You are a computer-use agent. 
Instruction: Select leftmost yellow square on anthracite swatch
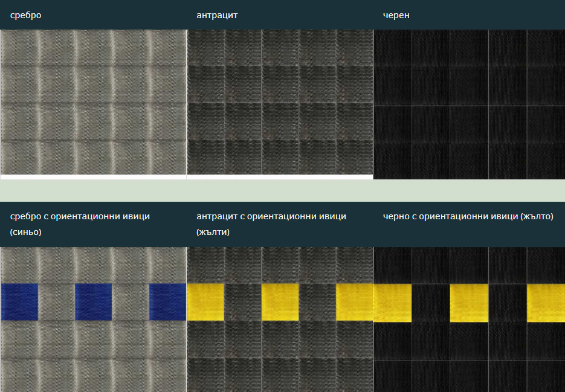pyautogui.click(x=205, y=301)
